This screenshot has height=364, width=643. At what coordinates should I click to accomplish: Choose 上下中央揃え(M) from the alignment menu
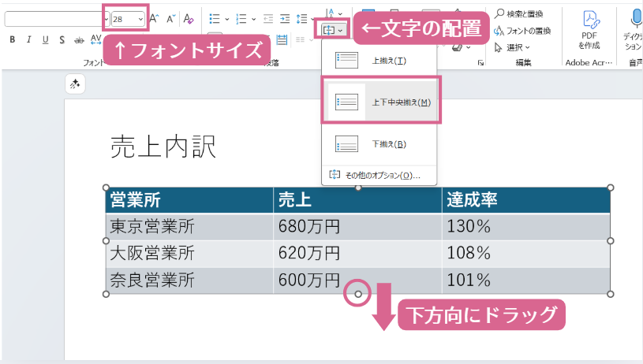pos(380,102)
